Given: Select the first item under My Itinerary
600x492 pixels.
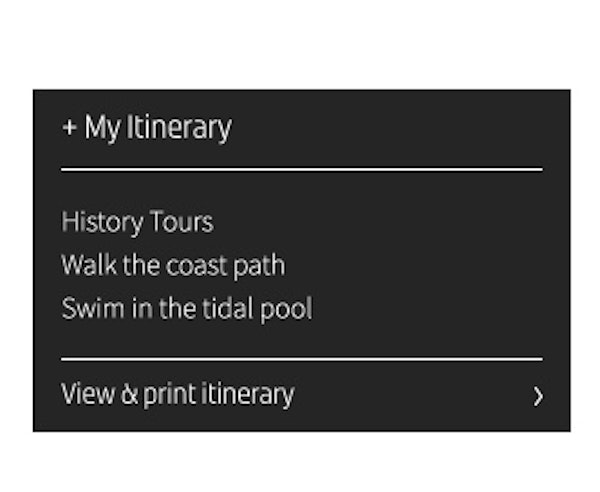Looking at the screenshot, I should click(x=137, y=221).
